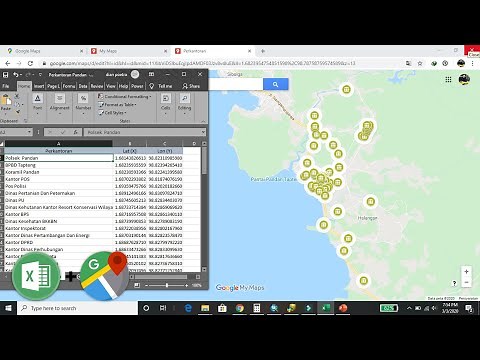Open the Help ribbon tab
Screen dimensions: 480x360
[123, 86]
